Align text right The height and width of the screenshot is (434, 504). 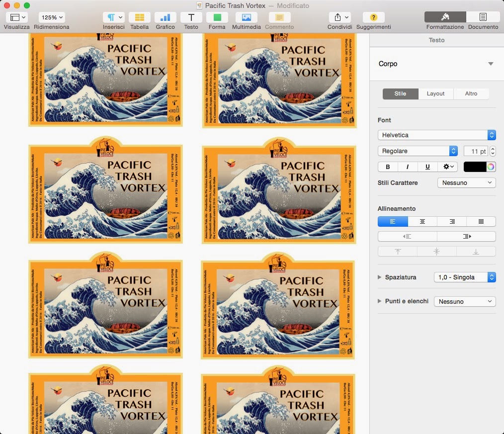pyautogui.click(x=452, y=222)
